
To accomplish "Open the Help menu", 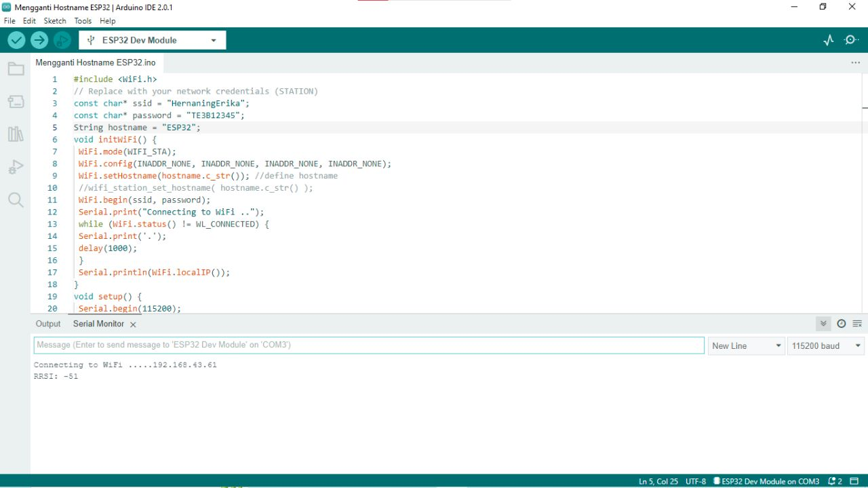I will (108, 21).
